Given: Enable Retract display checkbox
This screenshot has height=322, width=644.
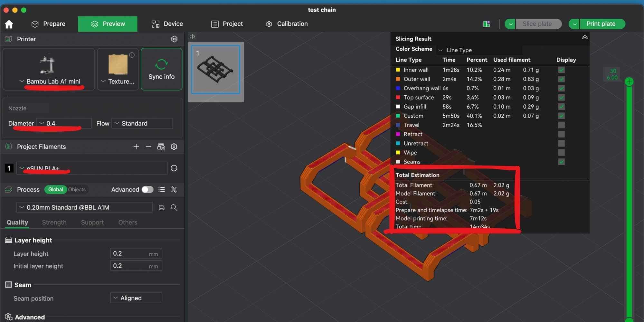Looking at the screenshot, I should pyautogui.click(x=561, y=134).
